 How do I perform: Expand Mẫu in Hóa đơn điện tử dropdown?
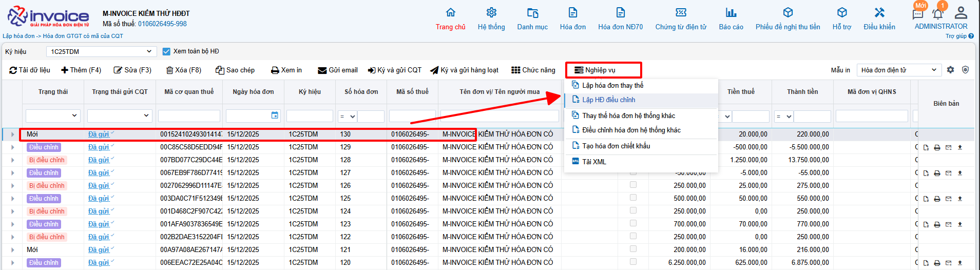point(899,70)
